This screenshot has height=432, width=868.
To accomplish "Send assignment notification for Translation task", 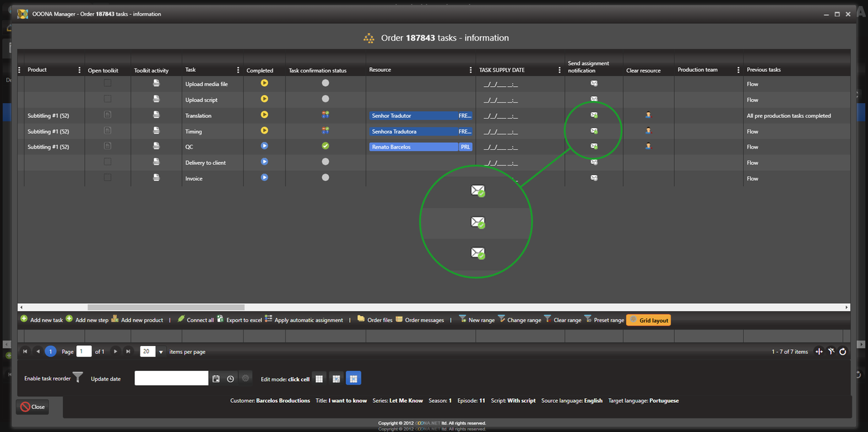I will point(594,115).
